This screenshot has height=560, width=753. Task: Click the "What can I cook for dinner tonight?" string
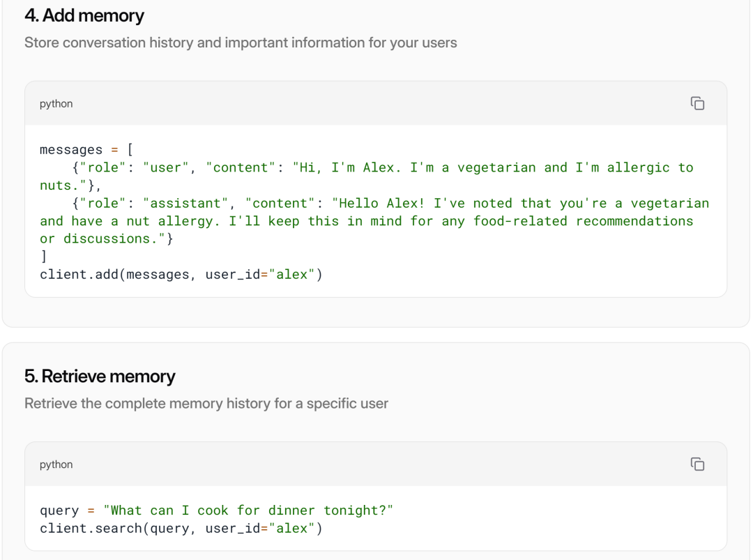point(248,510)
